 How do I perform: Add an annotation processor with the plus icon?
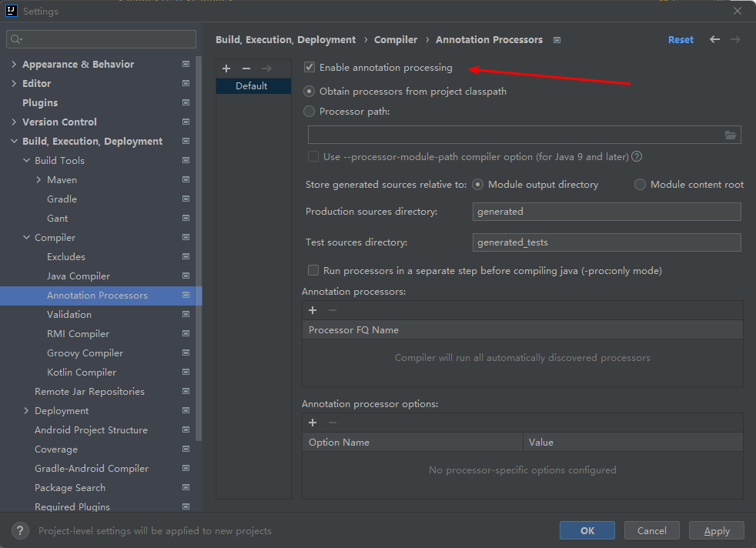pyautogui.click(x=313, y=310)
